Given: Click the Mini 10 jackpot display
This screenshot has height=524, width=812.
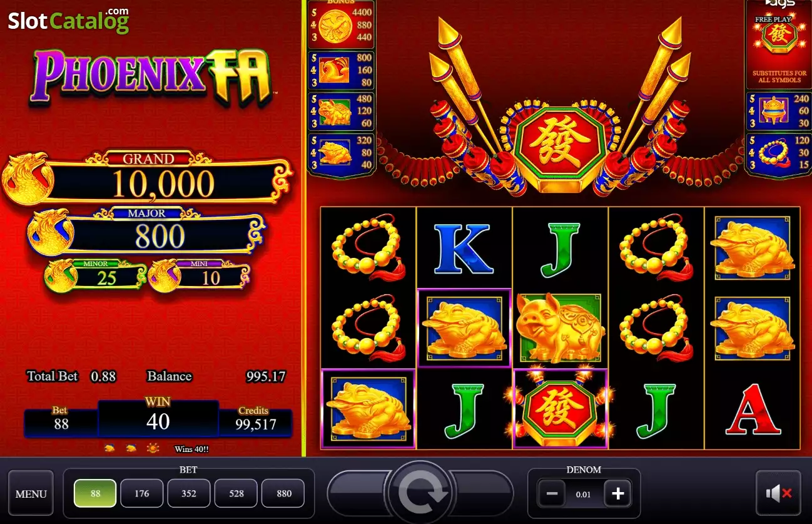Looking at the screenshot, I should pos(200,275).
